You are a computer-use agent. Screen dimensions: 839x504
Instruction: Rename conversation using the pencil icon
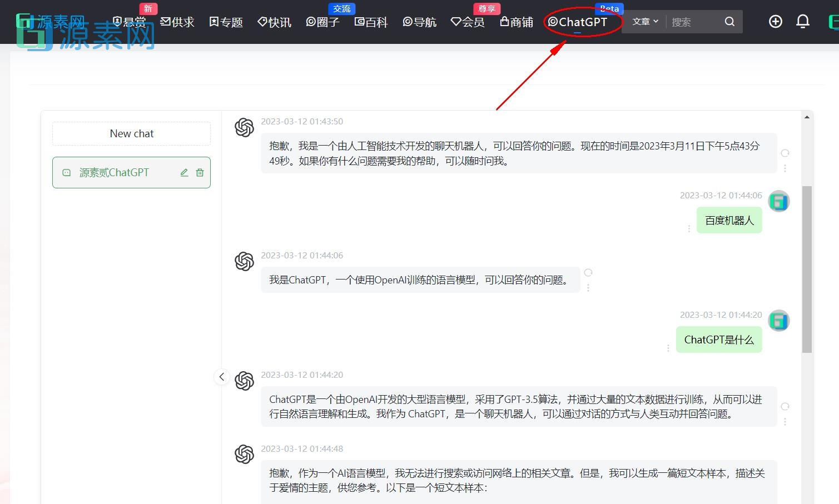pos(184,172)
